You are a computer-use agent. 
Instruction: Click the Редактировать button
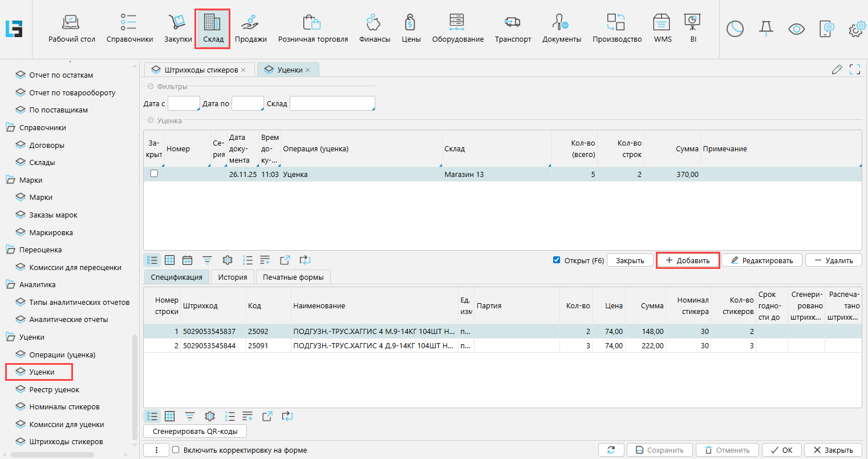click(x=761, y=260)
